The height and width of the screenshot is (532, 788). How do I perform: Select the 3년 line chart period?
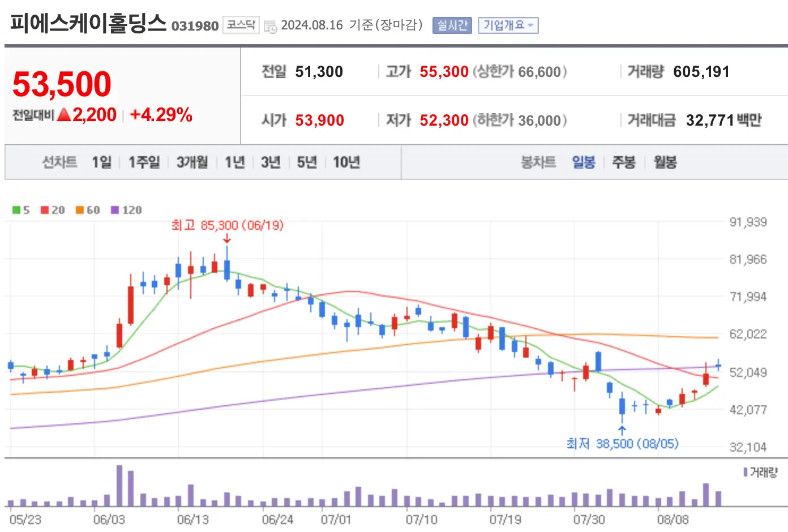point(271,162)
